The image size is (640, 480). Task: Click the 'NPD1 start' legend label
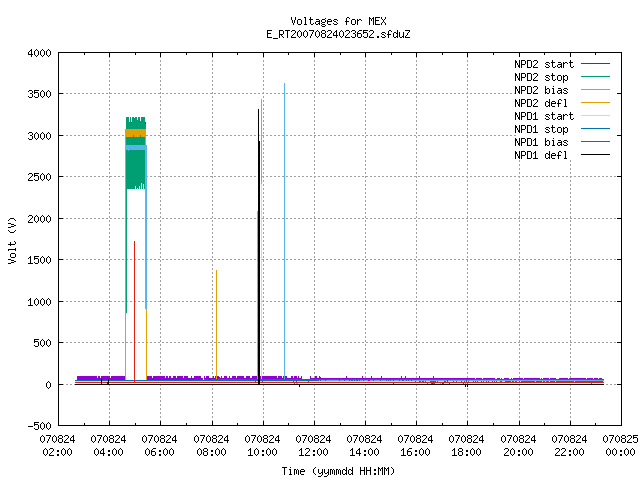(544, 116)
